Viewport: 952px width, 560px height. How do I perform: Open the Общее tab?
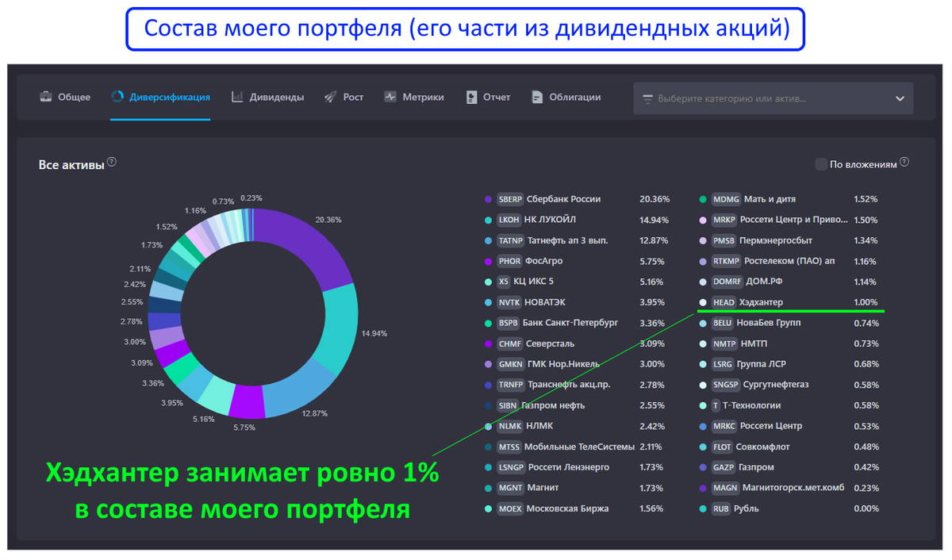65,98
